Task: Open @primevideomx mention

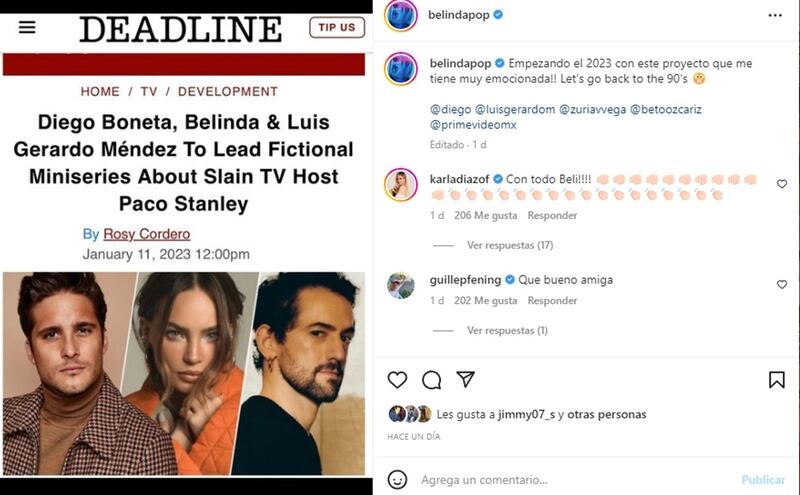Action: pyautogui.click(x=473, y=125)
